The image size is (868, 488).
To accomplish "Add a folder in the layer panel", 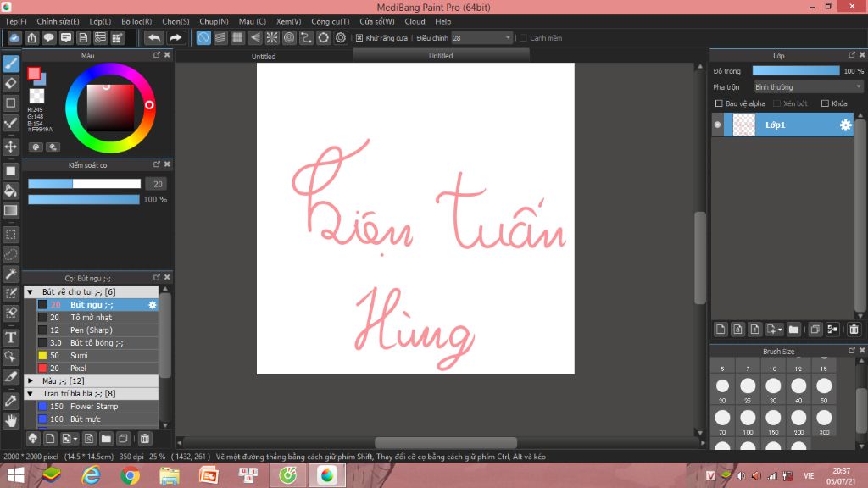I will point(793,330).
